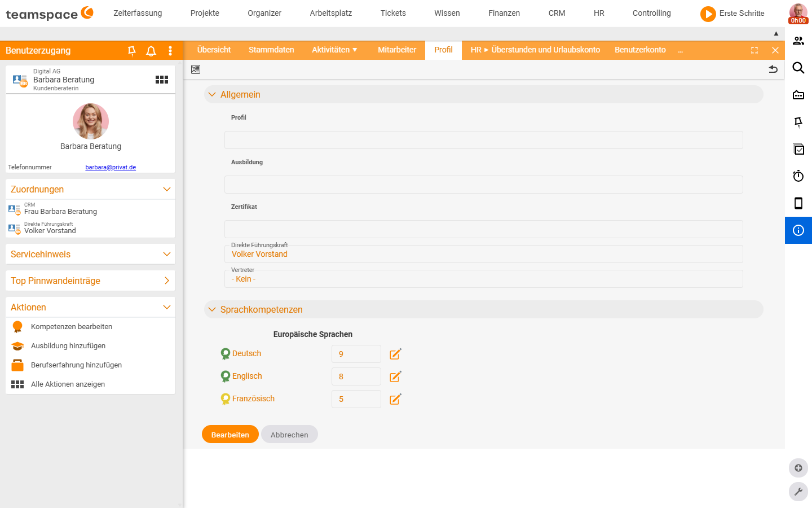
Task: Collapse the Zuordnungen section
Action: pos(167,189)
